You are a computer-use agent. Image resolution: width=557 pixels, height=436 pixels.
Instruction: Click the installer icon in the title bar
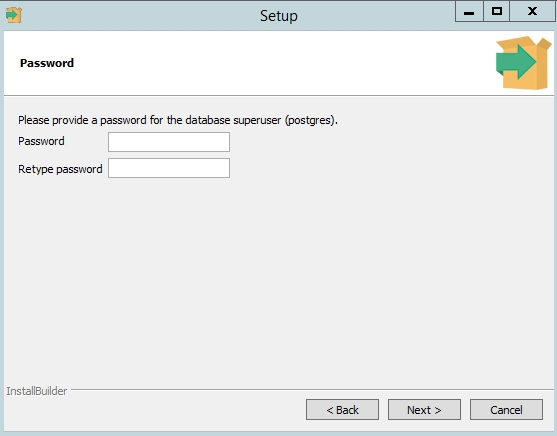tap(13, 15)
